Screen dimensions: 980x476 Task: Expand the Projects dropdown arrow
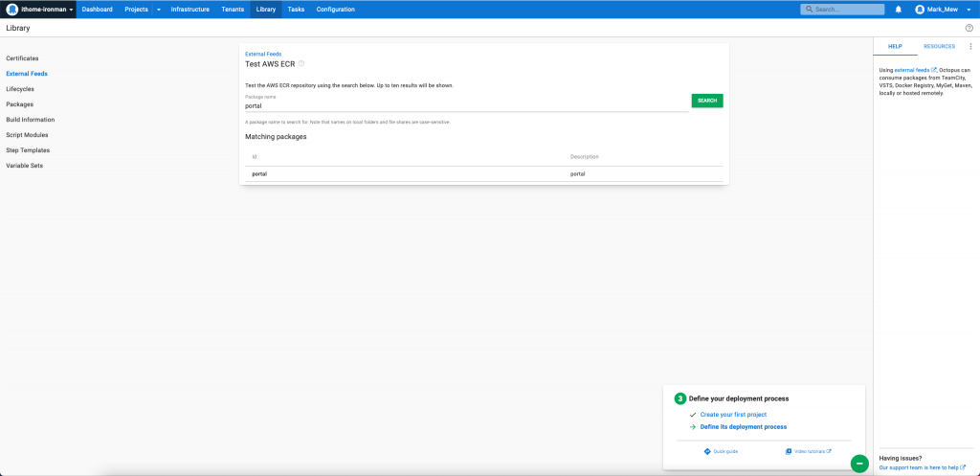(159, 10)
